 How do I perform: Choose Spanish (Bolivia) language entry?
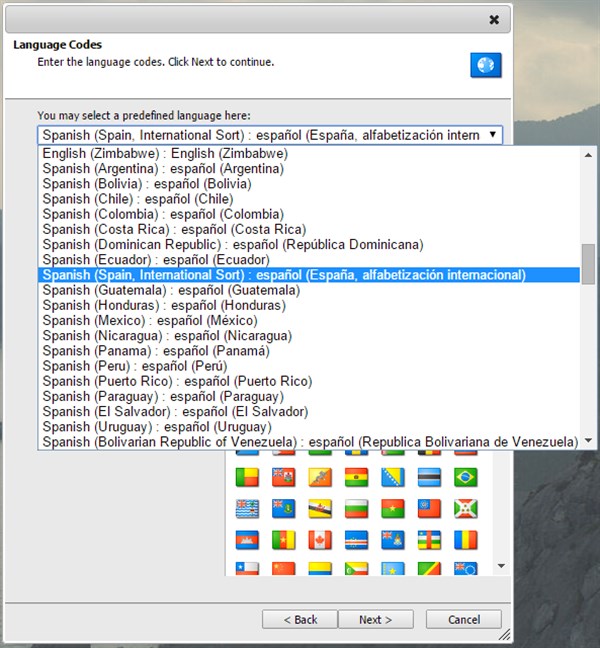click(x=309, y=184)
